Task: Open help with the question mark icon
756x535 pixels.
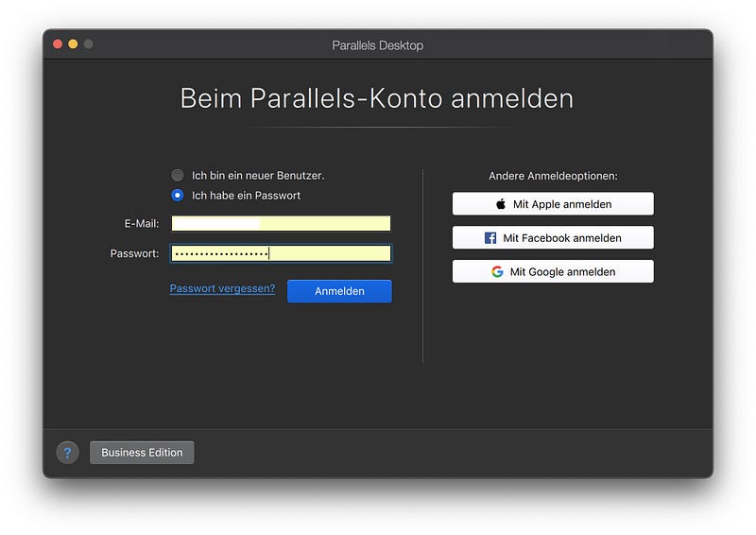Action: (x=67, y=453)
